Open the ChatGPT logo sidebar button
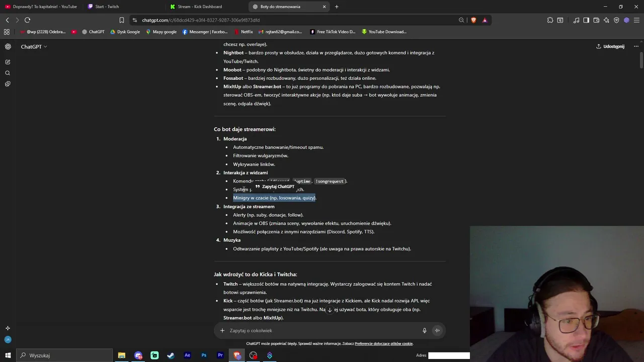 coord(8,46)
